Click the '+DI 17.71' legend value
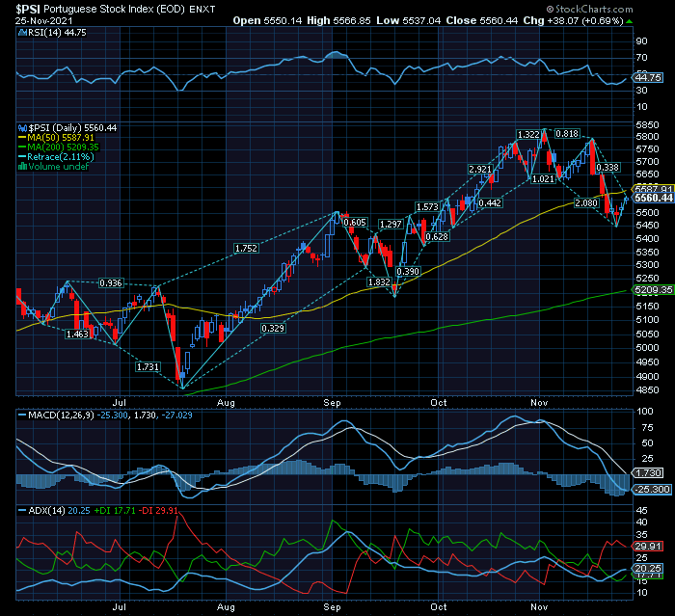The width and height of the screenshot is (675, 616). [x=115, y=511]
